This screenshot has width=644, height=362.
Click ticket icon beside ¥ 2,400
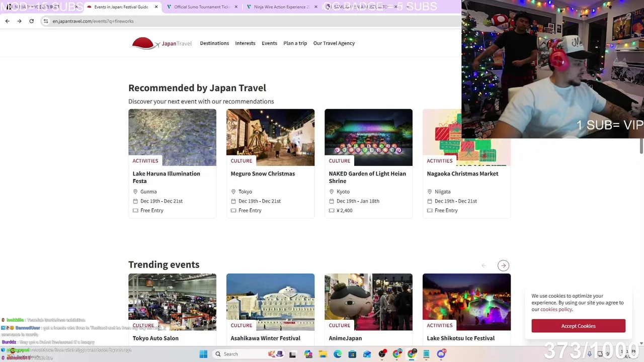(x=331, y=211)
